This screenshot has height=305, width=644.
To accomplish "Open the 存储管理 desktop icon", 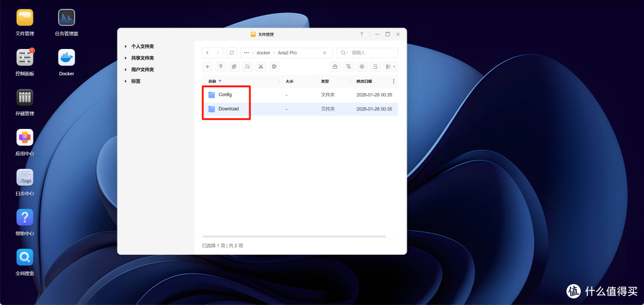I will (x=24, y=97).
